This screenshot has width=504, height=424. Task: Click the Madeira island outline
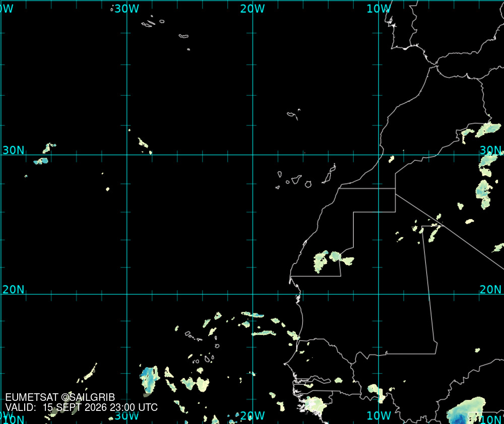pos(293,115)
